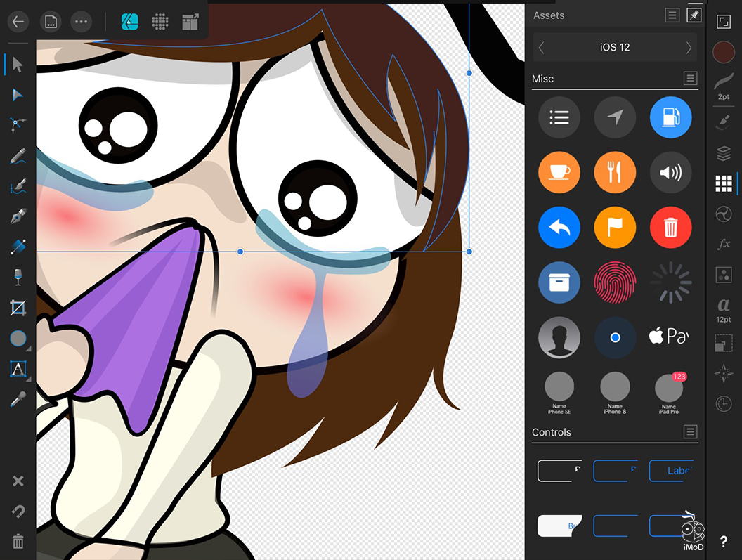Pin the Assets panel open
Viewport: 742px width, 560px height.
[x=694, y=15]
